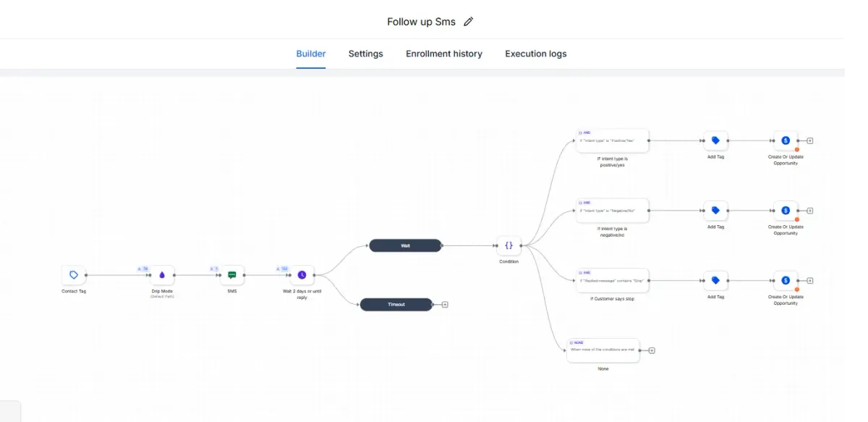Open Create Or Update Opportunity in positive/yes branch
This screenshot has height=422, width=868.
click(786, 140)
